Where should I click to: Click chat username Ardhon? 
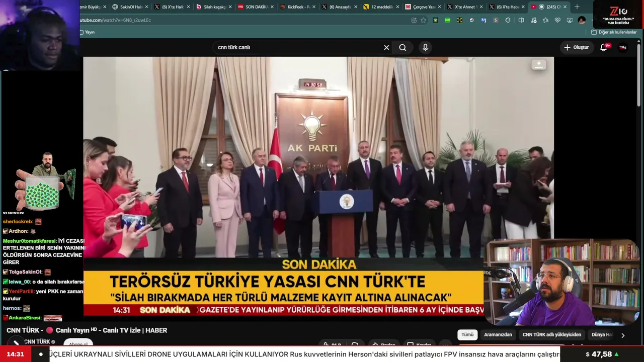pos(18,231)
